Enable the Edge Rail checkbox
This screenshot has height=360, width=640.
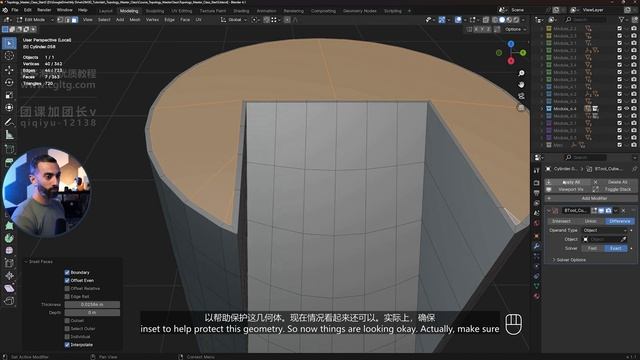67,297
